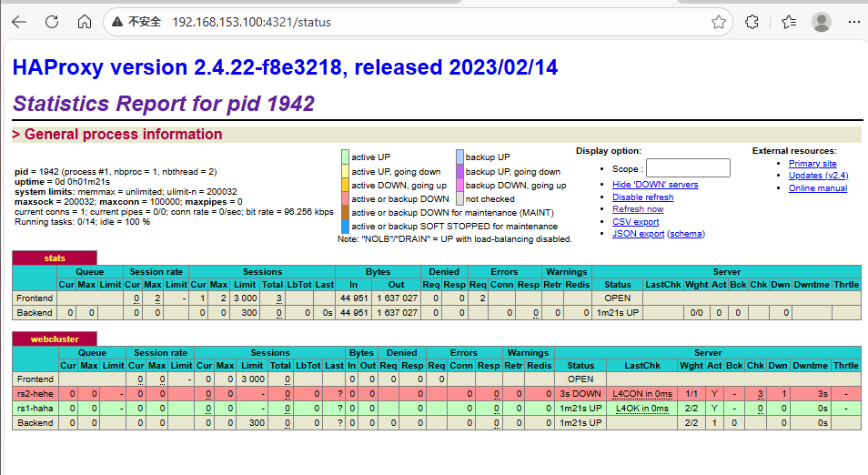Click the webcluster Frontend row label

[x=35, y=379]
